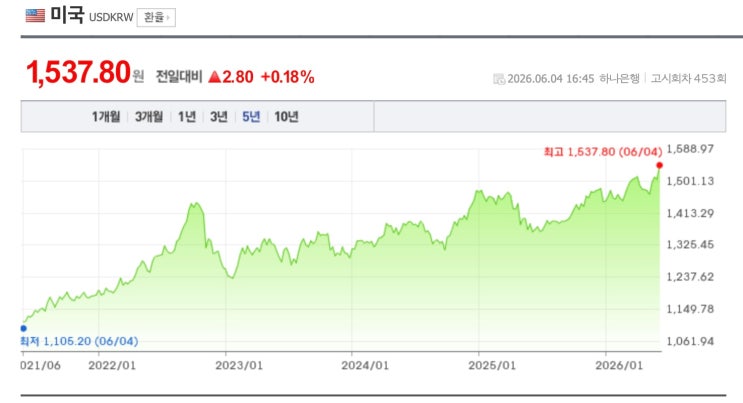Click the 전일대비 label
Viewport: 743px width, 403px height.
179,77
